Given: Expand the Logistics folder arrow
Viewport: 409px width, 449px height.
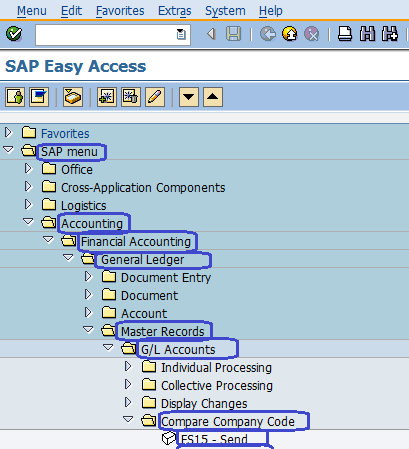Looking at the screenshot, I should tap(28, 204).
